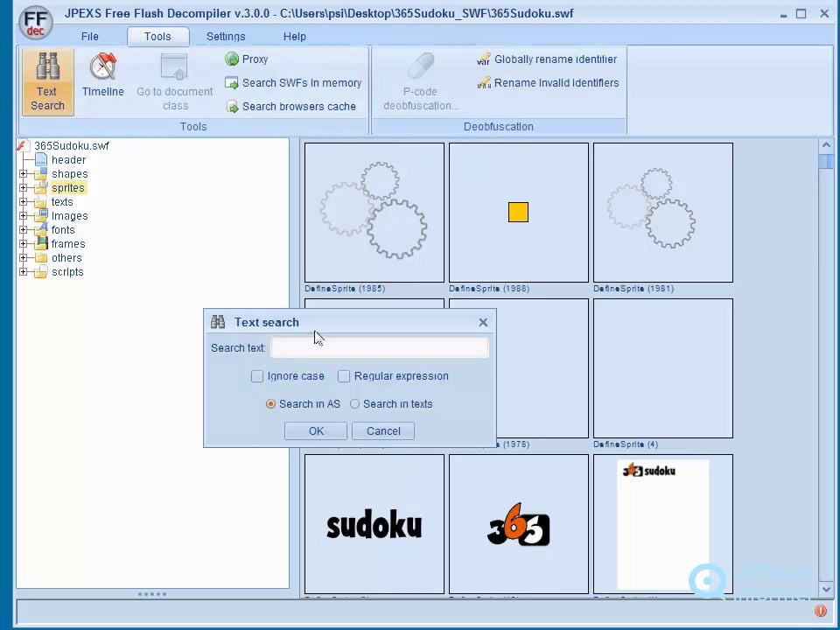The width and height of the screenshot is (840, 630).
Task: Select the sprites tree item label
Action: (68, 187)
